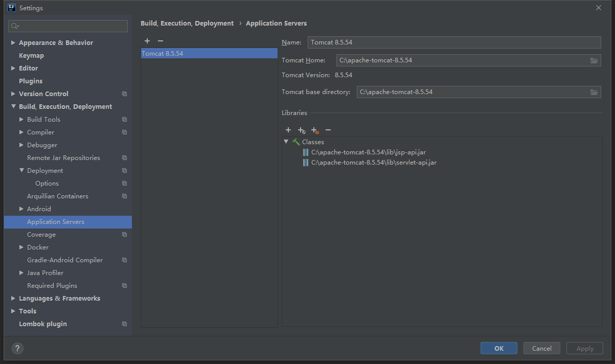Click the hammer Classes icon
This screenshot has width=615, height=364.
coord(296,142)
